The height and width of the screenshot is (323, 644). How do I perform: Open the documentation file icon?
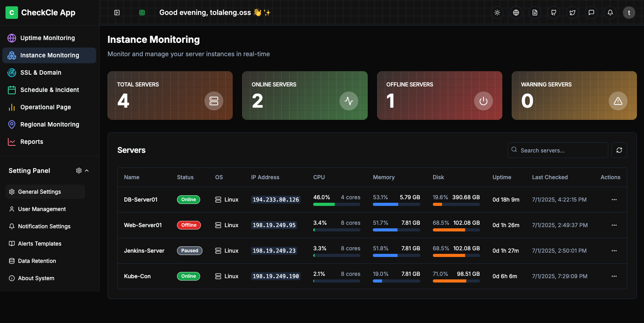click(535, 13)
